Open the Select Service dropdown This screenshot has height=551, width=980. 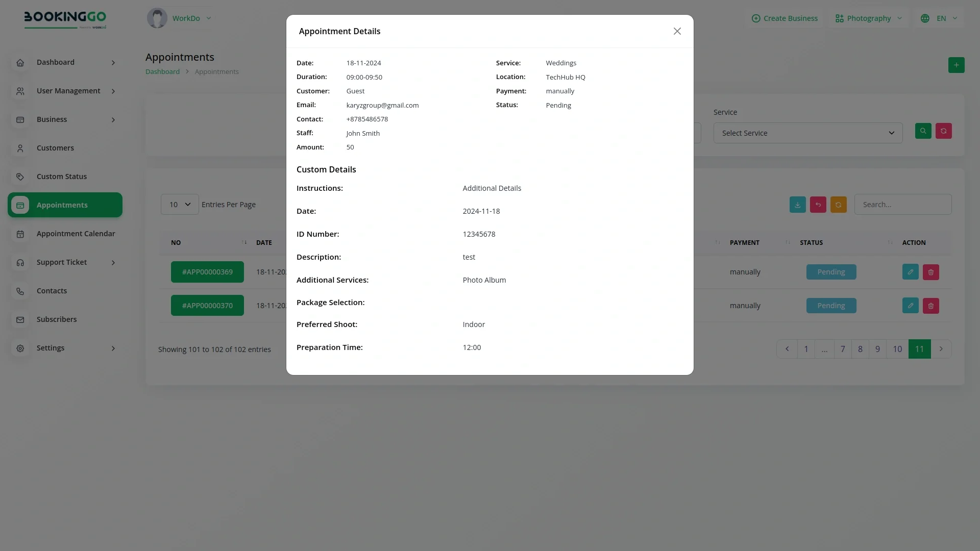click(807, 133)
